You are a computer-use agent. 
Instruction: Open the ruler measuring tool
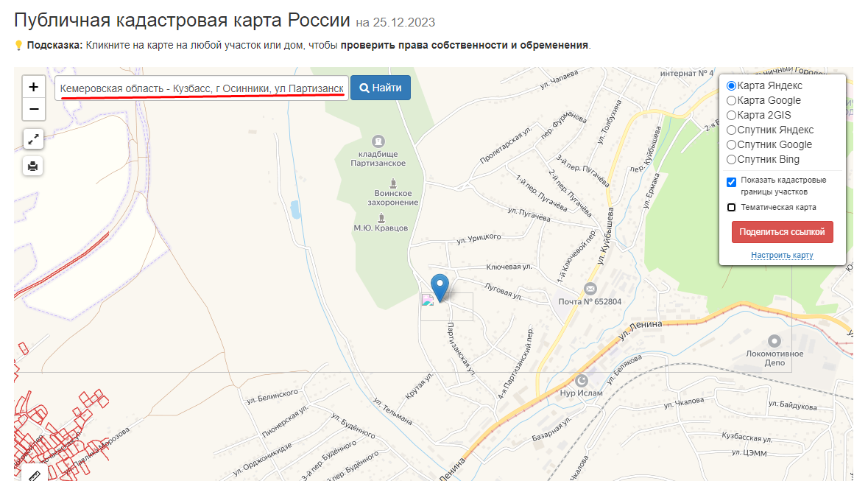coord(35,474)
